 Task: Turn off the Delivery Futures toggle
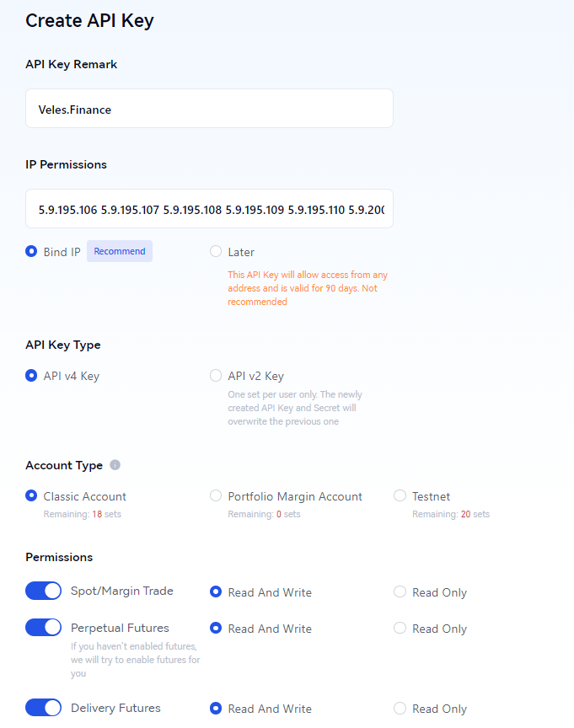pos(43,708)
